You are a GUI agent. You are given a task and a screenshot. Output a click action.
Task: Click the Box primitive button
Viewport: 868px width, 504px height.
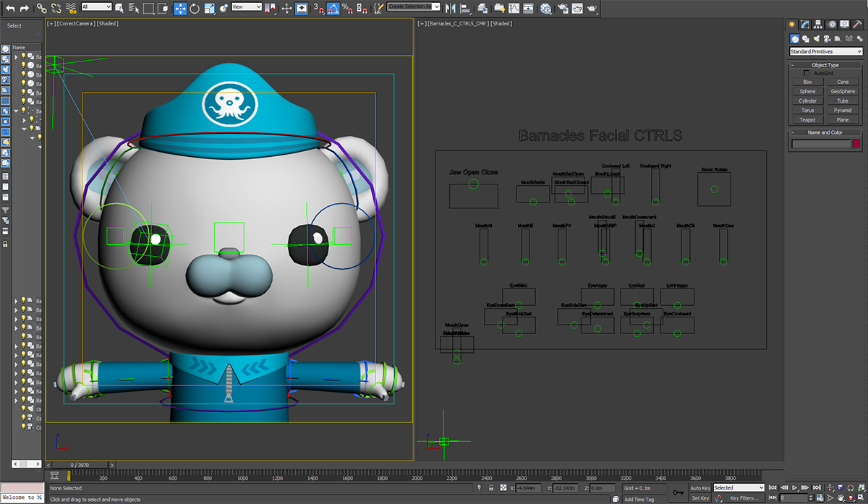[x=807, y=82]
